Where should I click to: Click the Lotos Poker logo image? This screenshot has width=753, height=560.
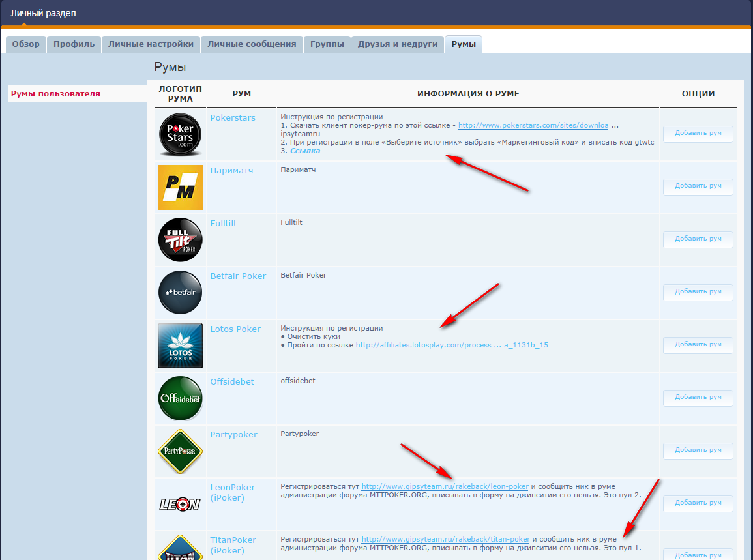click(180, 346)
